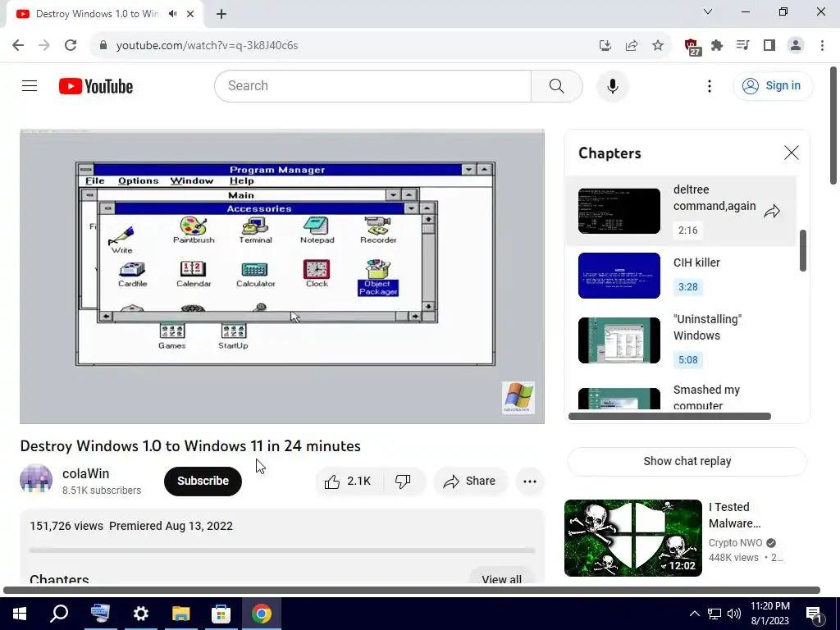Viewport: 840px width, 630px height.
Task: Show hidden system tray icons
Action: coord(694,614)
